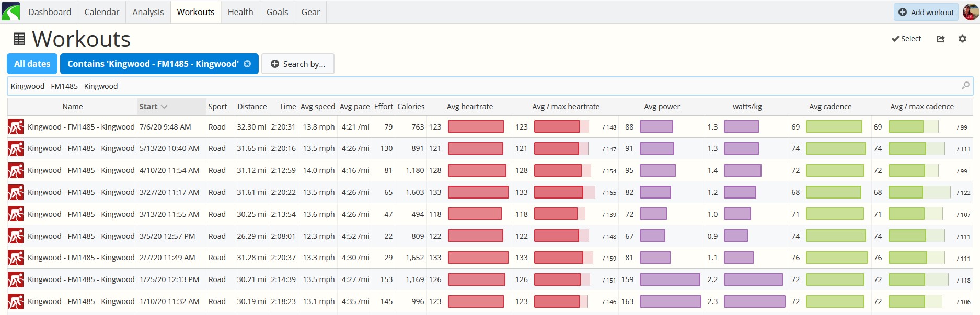Image resolution: width=980 pixels, height=315 pixels.
Task: Click cycling icon of 7/6/20 workout
Action: [x=16, y=127]
